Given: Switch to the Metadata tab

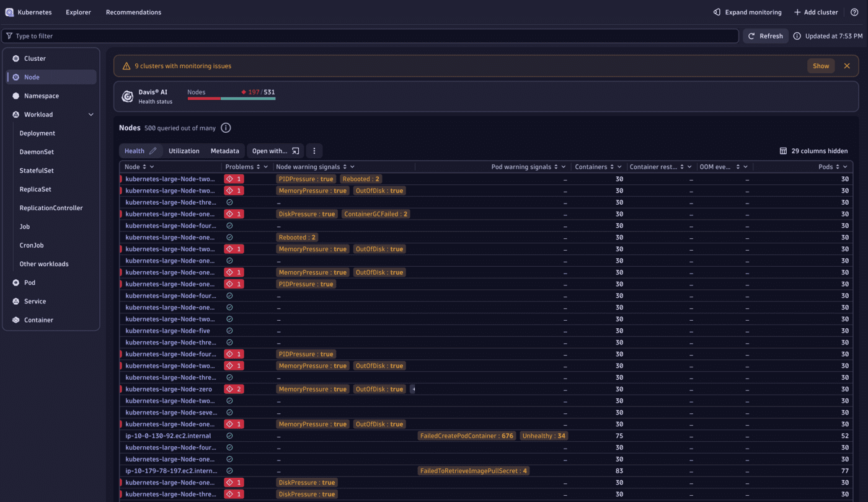Looking at the screenshot, I should pos(224,151).
